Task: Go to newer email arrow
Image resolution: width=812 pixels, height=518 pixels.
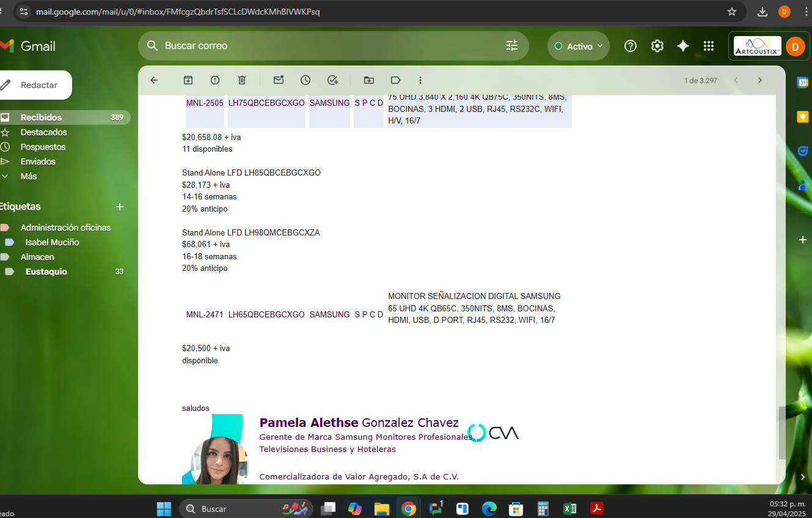Action: pyautogui.click(x=736, y=80)
